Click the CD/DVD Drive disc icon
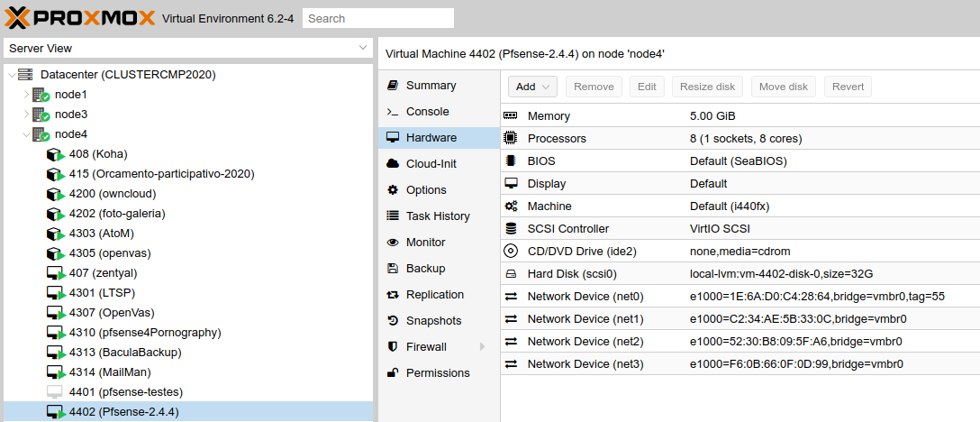The image size is (980, 422). coord(511,251)
